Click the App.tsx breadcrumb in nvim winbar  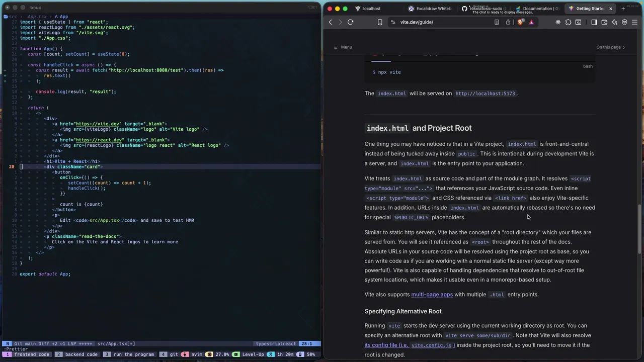(37, 17)
